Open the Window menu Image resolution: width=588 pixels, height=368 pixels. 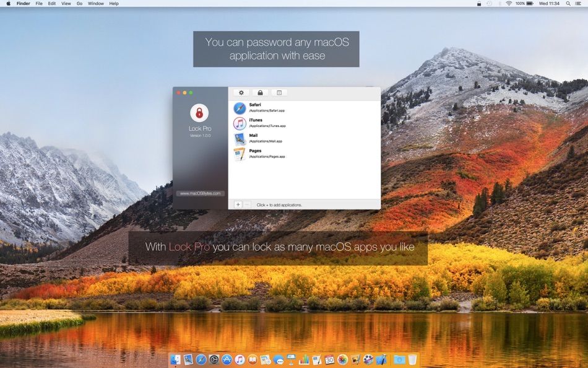[x=95, y=3]
